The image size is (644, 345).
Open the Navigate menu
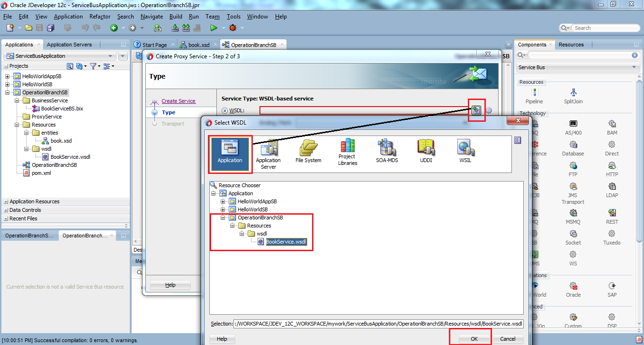coord(152,16)
